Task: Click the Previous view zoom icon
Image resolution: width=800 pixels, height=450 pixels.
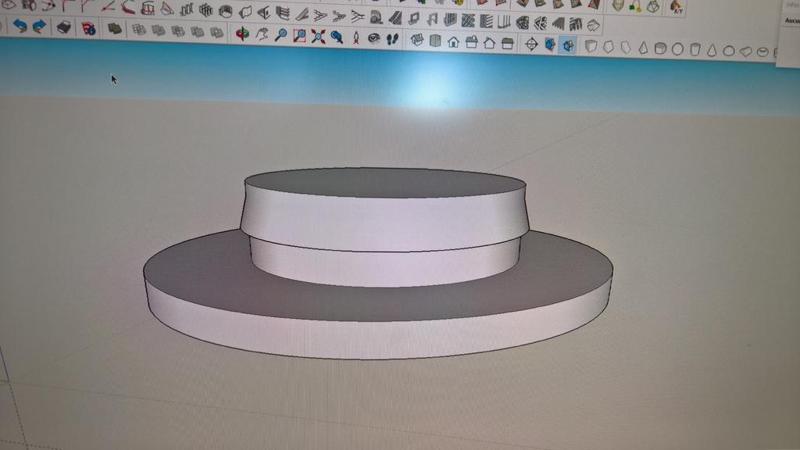Action: 337,37
